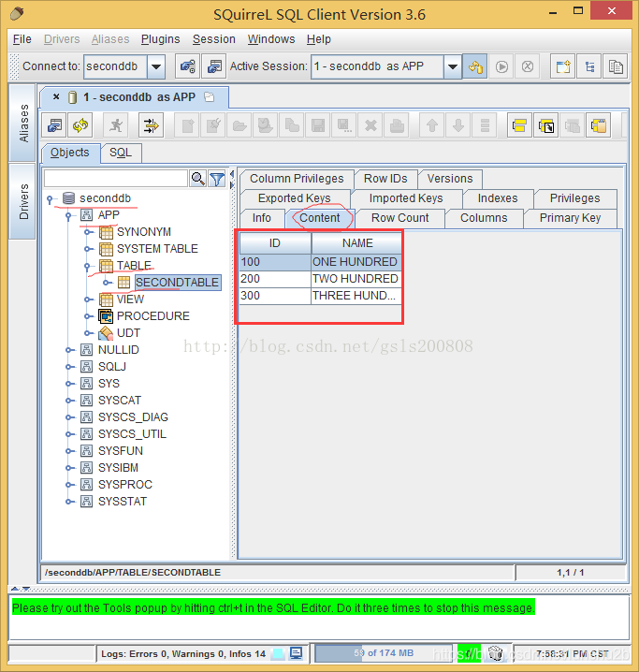Open the logs monitor icon in status bar
The height and width of the screenshot is (672, 639).
click(x=296, y=653)
